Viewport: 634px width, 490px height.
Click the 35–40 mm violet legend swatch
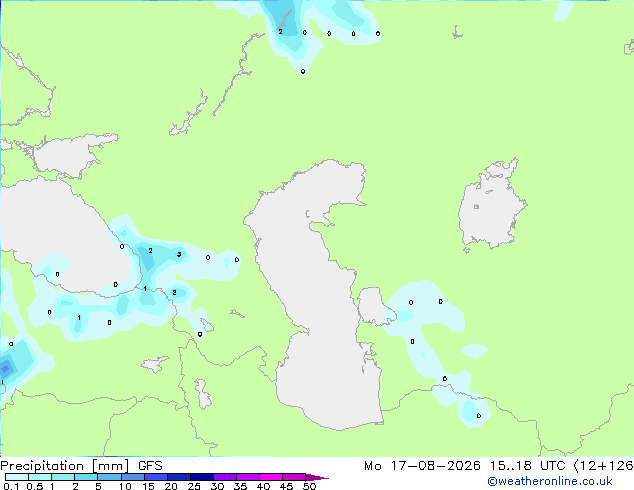(247, 477)
